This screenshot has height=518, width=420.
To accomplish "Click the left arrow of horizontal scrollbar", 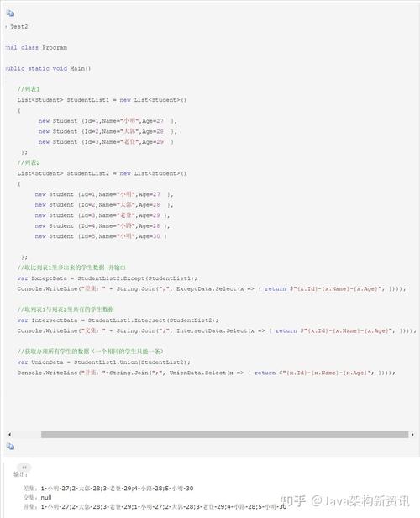I will [9, 435].
